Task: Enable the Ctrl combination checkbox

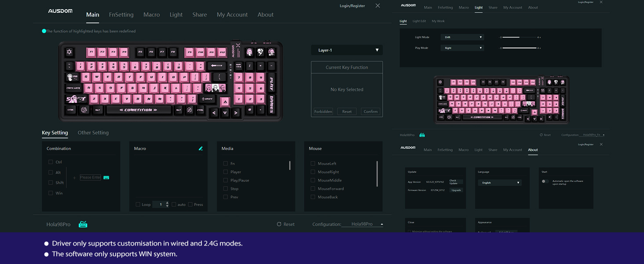Action: pos(51,162)
